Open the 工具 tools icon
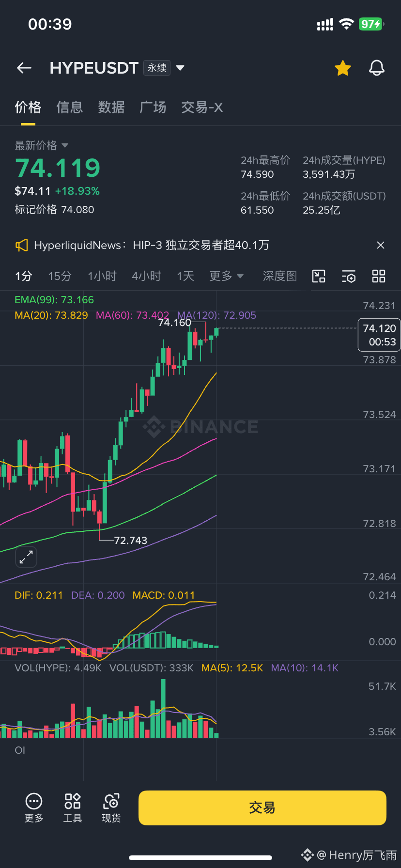This screenshot has height=868, width=401. (73, 808)
